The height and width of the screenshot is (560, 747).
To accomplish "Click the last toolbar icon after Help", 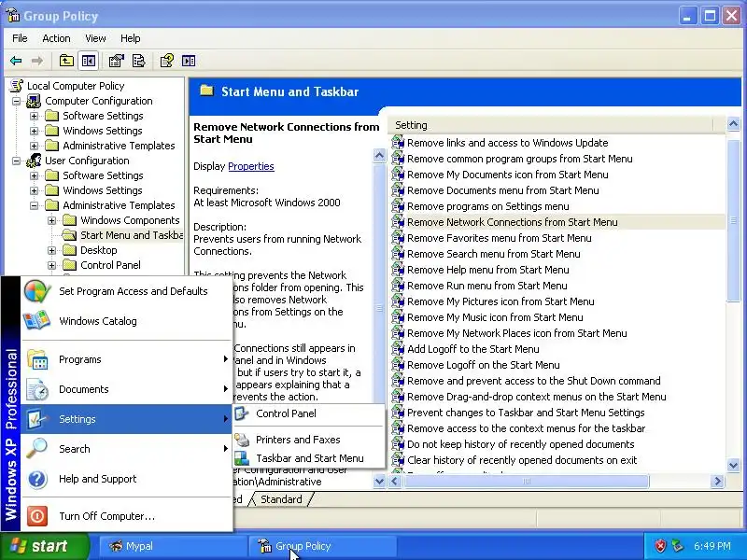I will [x=189, y=61].
